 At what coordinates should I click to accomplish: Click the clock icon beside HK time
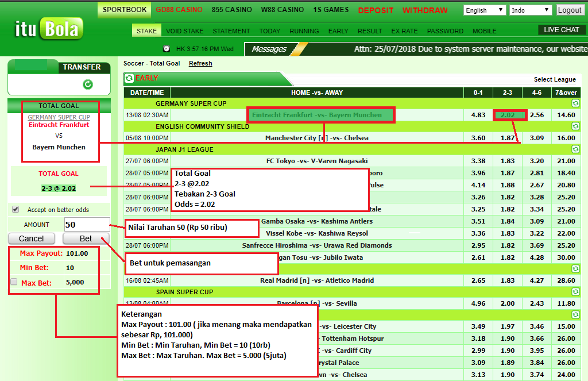click(167, 49)
